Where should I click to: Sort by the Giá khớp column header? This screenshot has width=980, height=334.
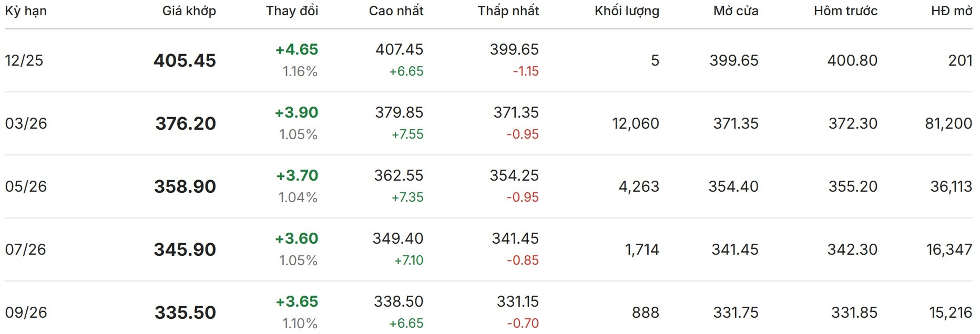[189, 11]
